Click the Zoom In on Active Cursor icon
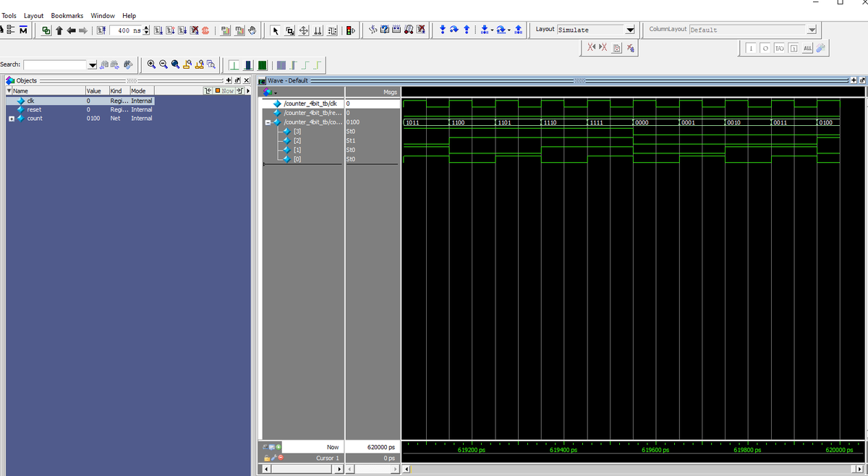The width and height of the screenshot is (868, 476). [x=187, y=64]
